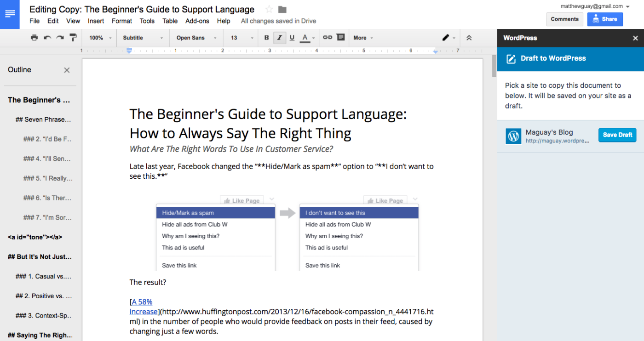Go to '## 2. Positive vs. …' outline entry
The height and width of the screenshot is (341, 644).
tap(44, 296)
